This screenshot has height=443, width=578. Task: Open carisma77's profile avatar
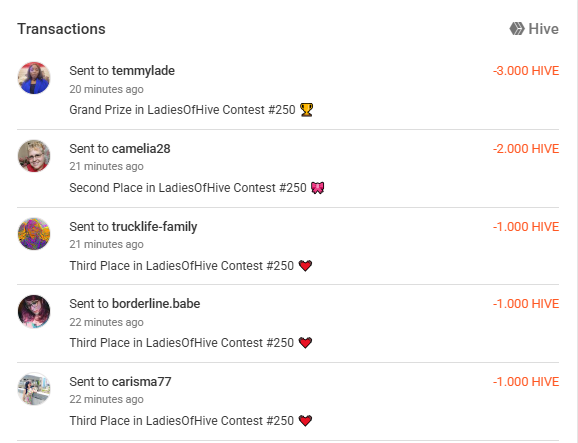tap(34, 389)
